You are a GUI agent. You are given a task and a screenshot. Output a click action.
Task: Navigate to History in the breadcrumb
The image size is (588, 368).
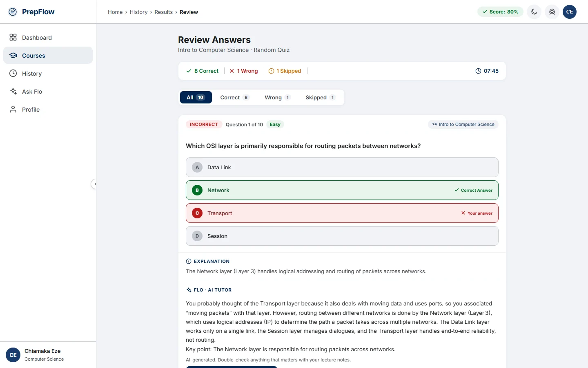coord(138,12)
